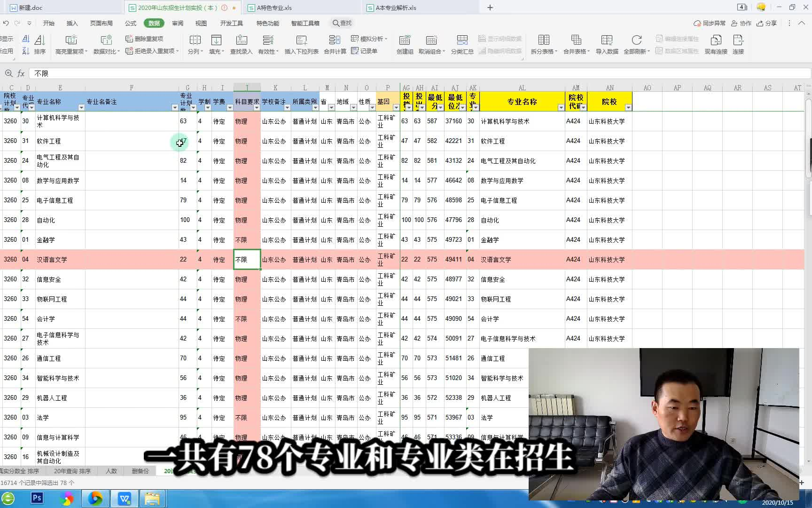Click the fx insert function icon
Screen dimensions: 812x508
point(21,73)
